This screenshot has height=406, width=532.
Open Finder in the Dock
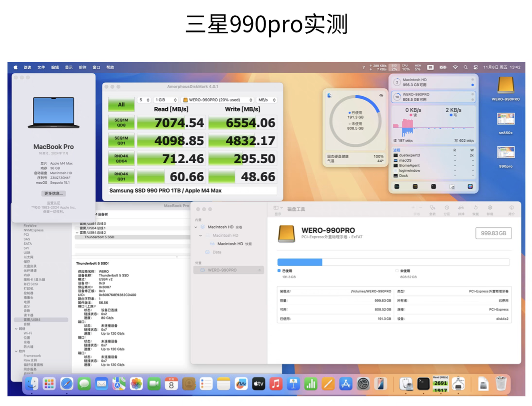[x=32, y=384]
